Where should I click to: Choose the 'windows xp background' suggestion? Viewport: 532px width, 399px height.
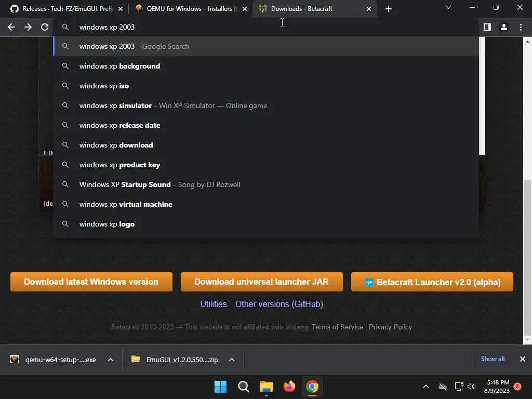(267, 66)
